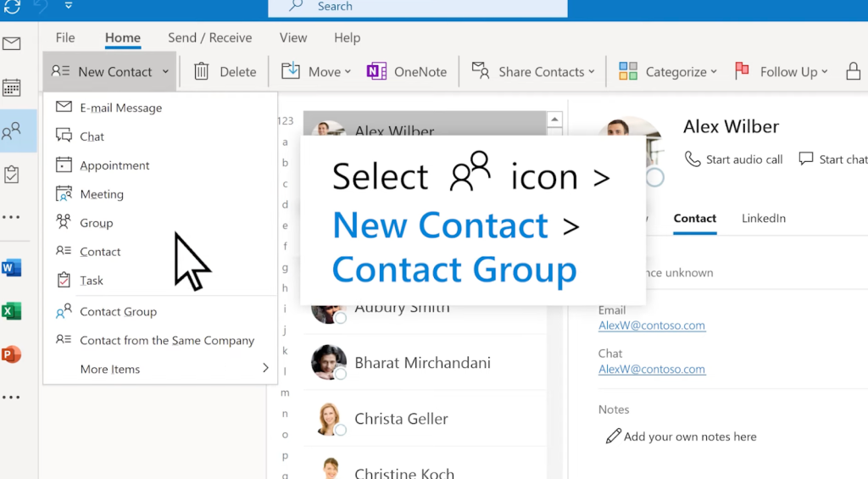Start audio call with Alex Wilber
The width and height of the screenshot is (868, 479).
734,159
